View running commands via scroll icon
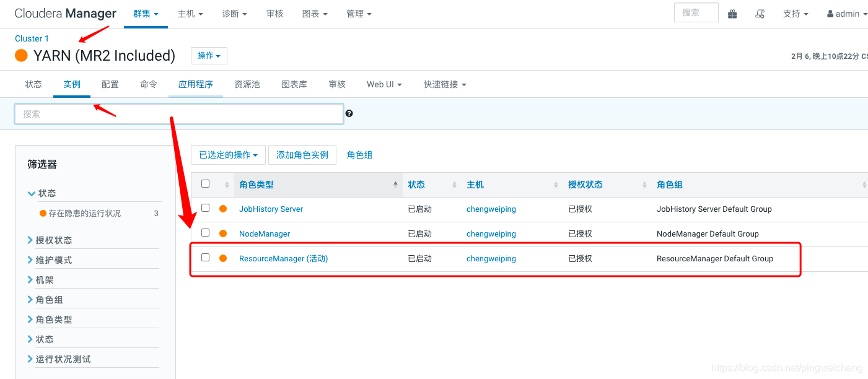Image resolution: width=868 pixels, height=379 pixels. click(760, 13)
